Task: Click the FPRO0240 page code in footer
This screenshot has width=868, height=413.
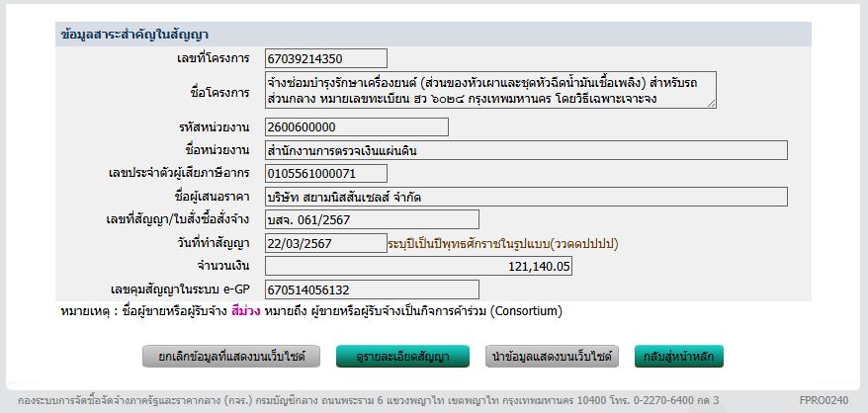Action: (x=823, y=400)
